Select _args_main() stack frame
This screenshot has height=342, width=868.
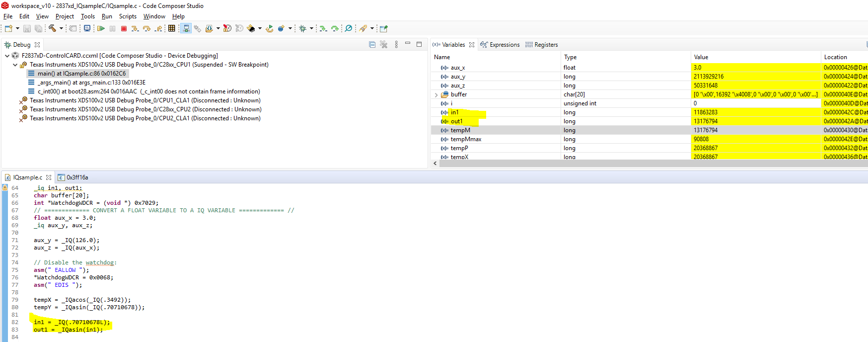tap(87, 83)
